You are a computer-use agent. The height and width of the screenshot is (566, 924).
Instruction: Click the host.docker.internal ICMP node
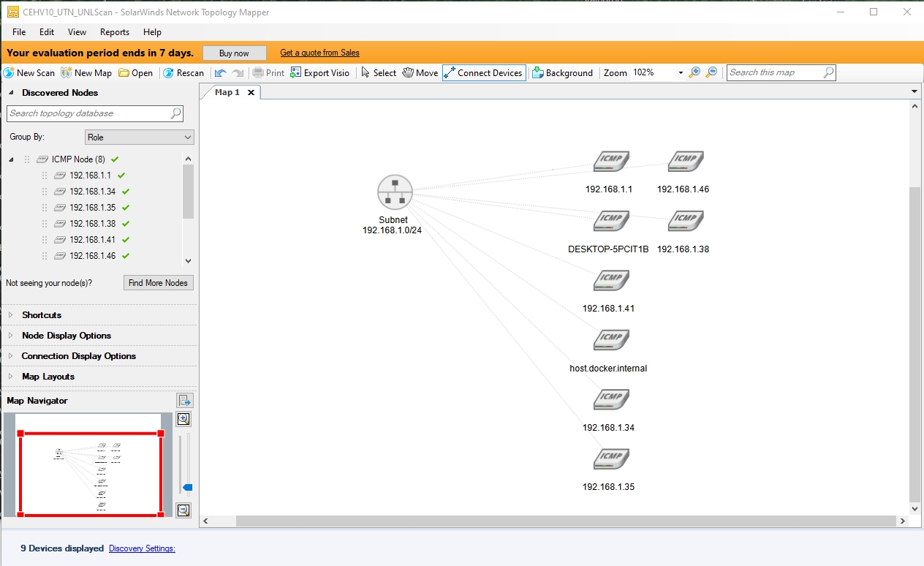(610, 341)
